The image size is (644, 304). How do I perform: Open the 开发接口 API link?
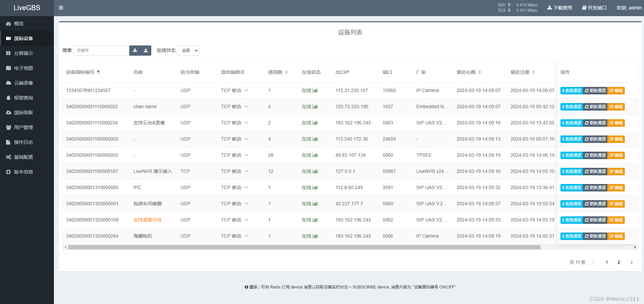(594, 8)
